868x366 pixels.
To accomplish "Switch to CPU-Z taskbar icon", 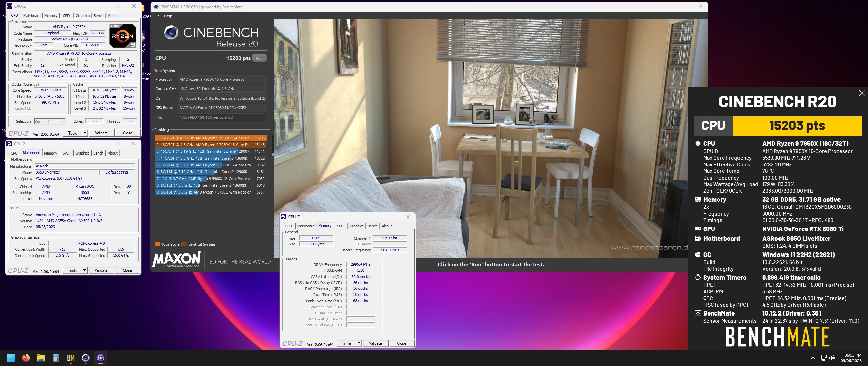I will point(101,358).
